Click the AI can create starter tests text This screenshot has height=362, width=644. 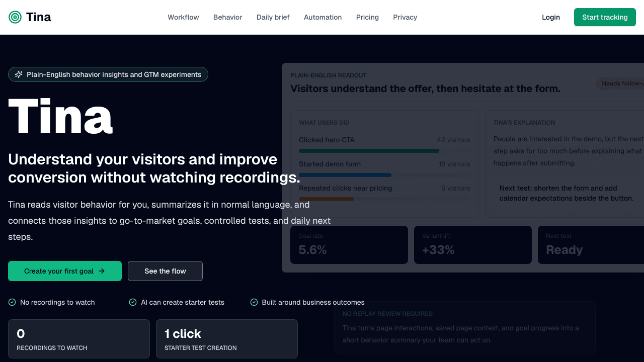(183, 302)
